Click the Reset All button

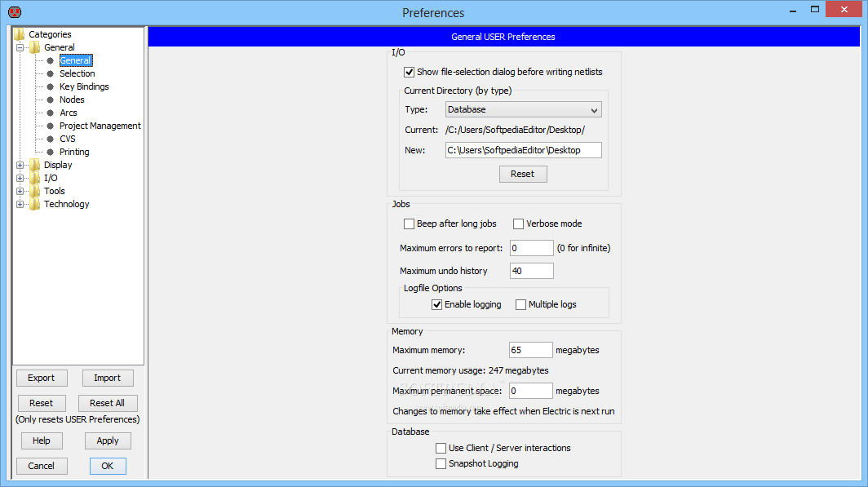click(108, 404)
